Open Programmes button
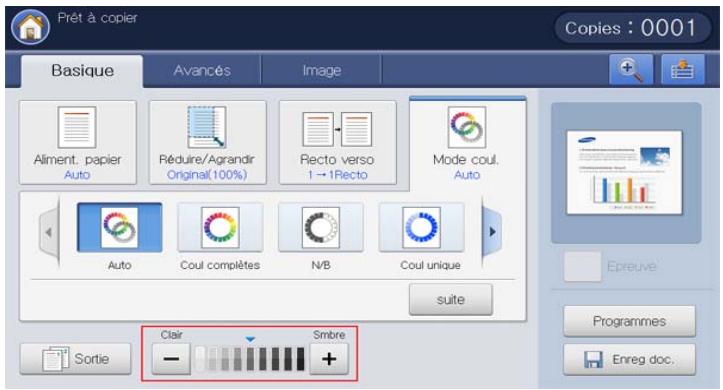Screen dimensions: 723x390 [x=629, y=321]
